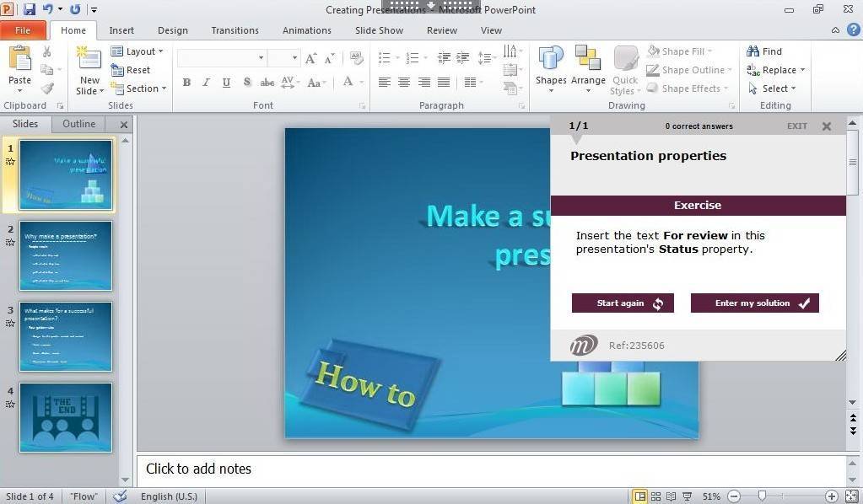
Task: Click the Find binoculars button
Action: [x=763, y=51]
